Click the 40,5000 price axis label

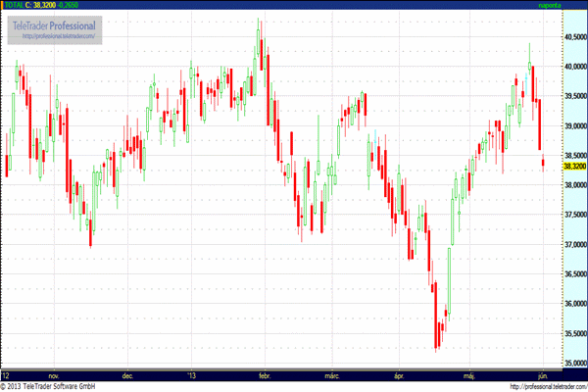(x=574, y=37)
